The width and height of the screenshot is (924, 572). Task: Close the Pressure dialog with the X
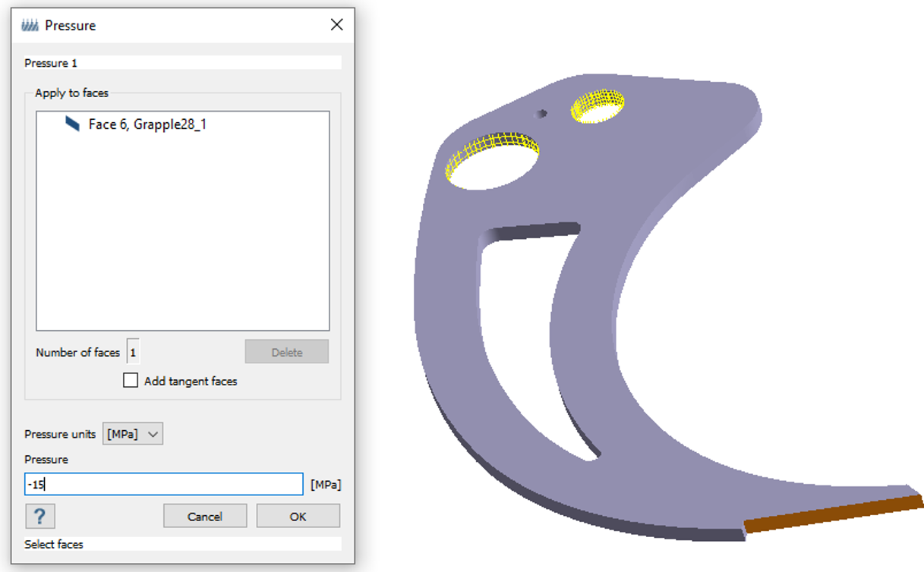tap(337, 25)
